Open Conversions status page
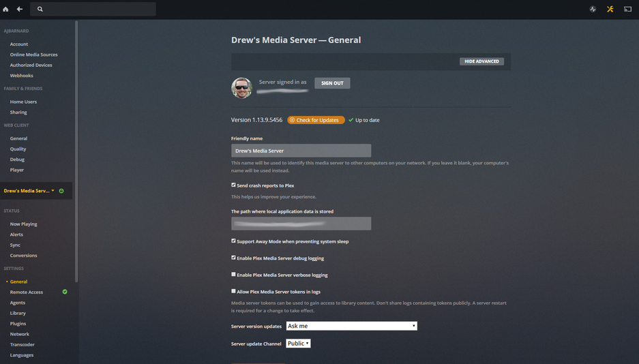The image size is (639, 364). pyautogui.click(x=24, y=256)
